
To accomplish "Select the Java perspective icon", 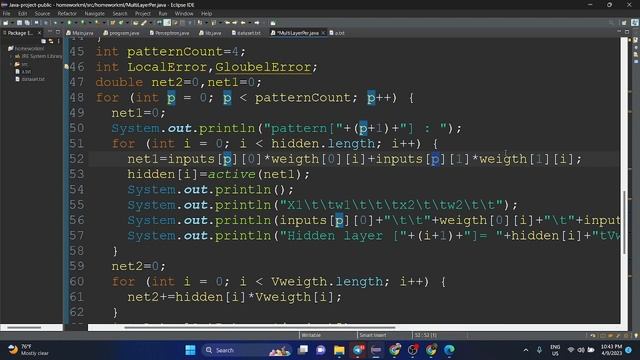I will (635, 23).
